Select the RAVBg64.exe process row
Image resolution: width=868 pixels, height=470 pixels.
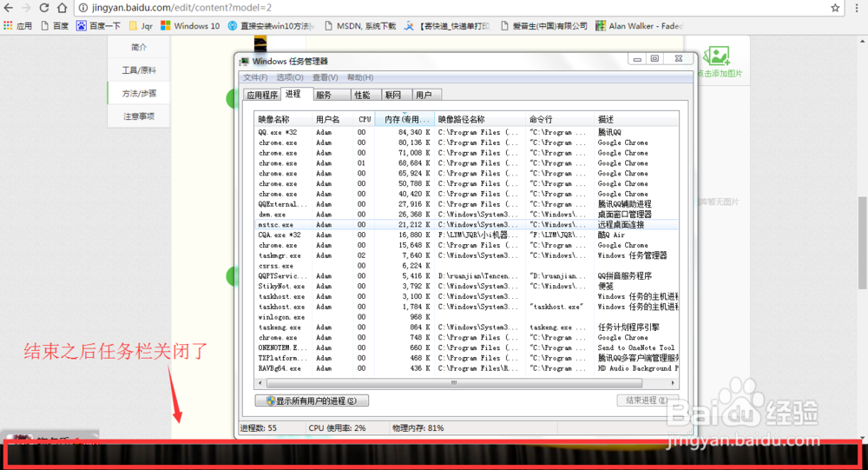pyautogui.click(x=467, y=368)
